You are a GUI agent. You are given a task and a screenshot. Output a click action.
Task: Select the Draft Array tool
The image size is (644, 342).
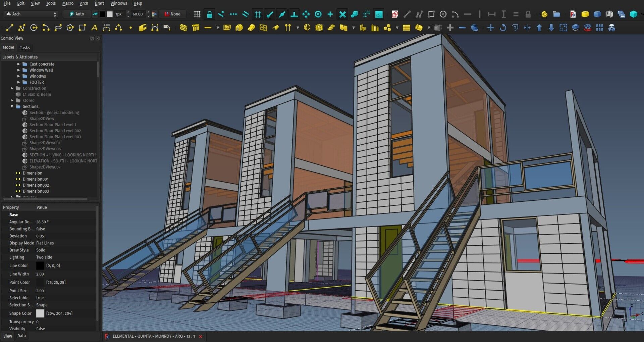pyautogui.click(x=600, y=28)
